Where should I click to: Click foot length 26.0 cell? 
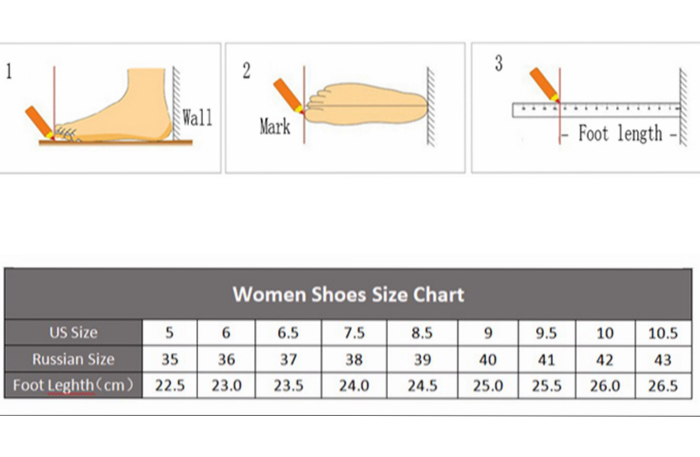(607, 385)
